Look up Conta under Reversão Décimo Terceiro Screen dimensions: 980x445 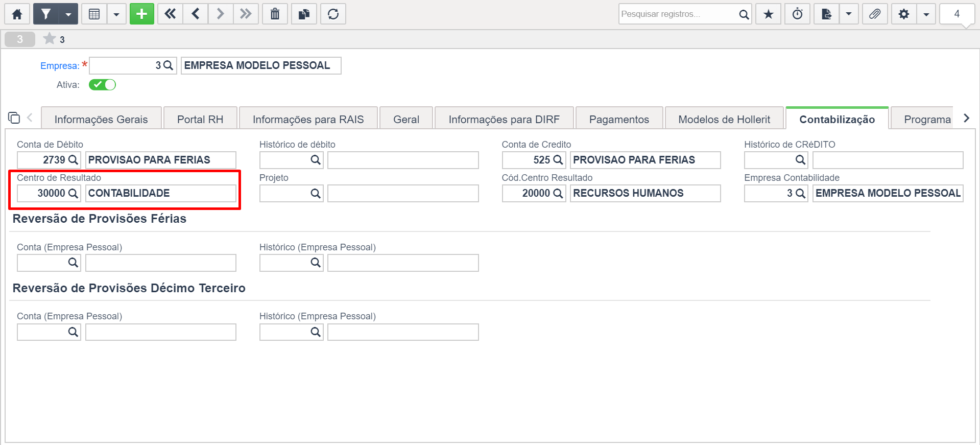coord(73,332)
